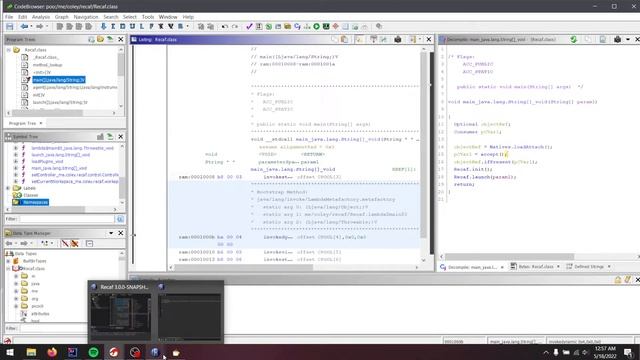Redo the last undone action

pos(235,27)
